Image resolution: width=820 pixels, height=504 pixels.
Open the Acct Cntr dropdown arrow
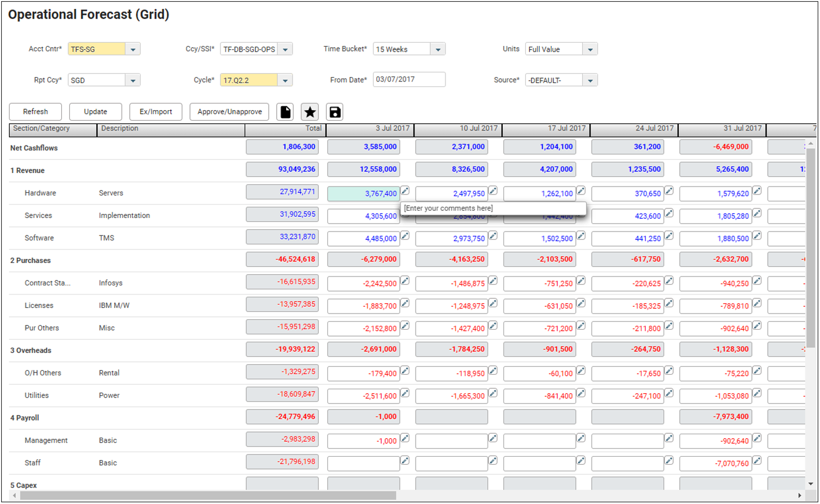(x=133, y=49)
